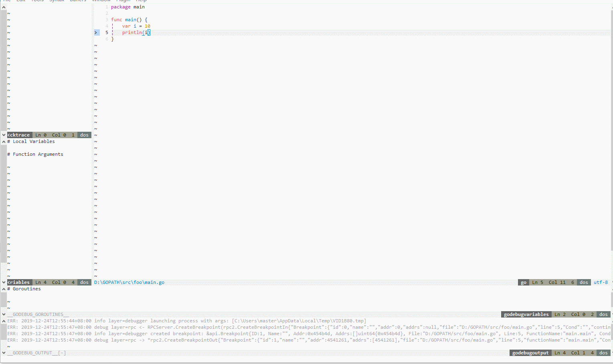
Task: Click 'Ln 0' in stacktrace status line
Action: coord(41,135)
